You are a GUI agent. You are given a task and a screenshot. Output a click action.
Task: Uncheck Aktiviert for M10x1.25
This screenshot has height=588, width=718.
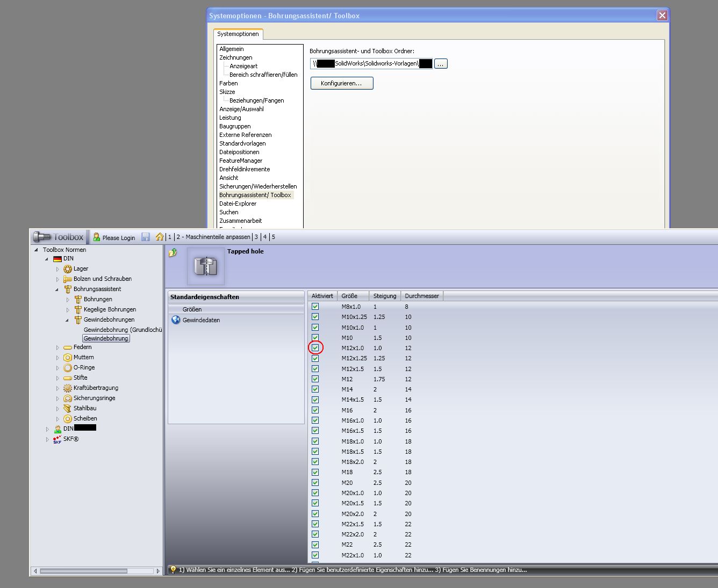coord(315,317)
